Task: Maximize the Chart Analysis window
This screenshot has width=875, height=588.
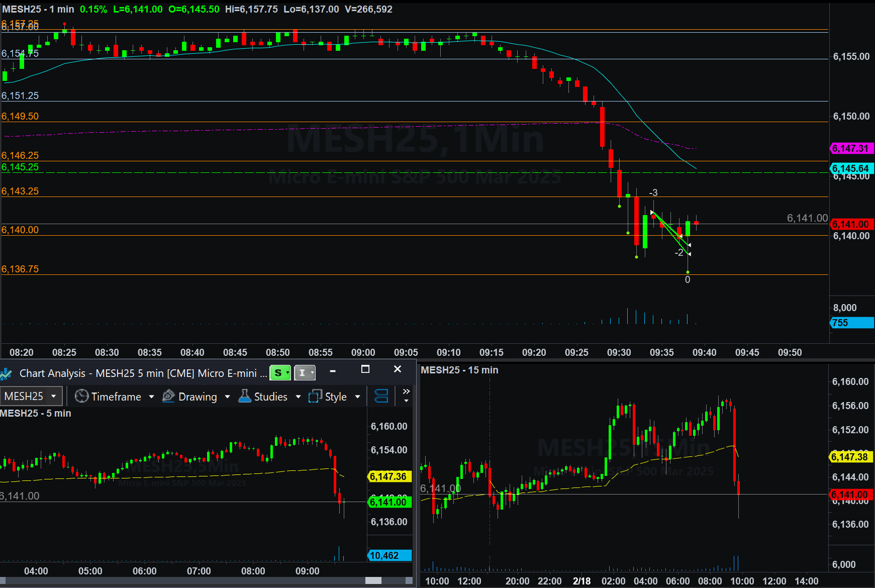Action: coord(365,369)
